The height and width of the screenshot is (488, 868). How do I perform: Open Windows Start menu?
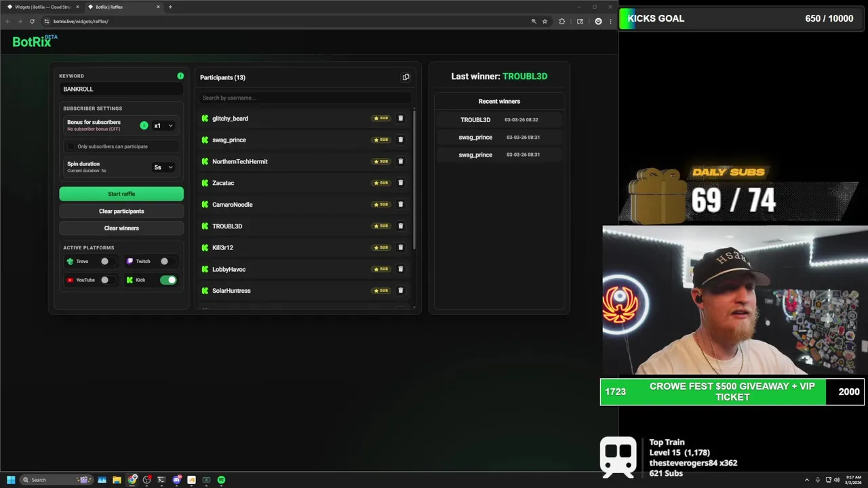(11, 480)
